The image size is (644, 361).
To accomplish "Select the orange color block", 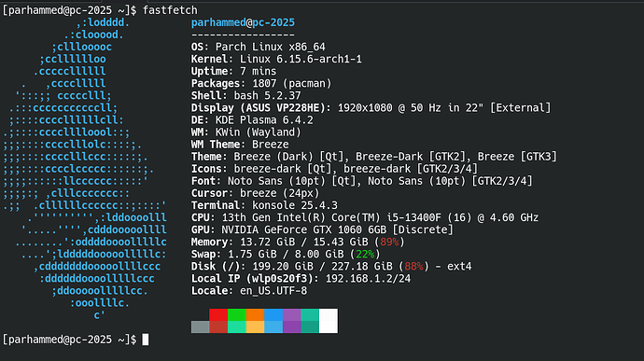I will click(255, 314).
